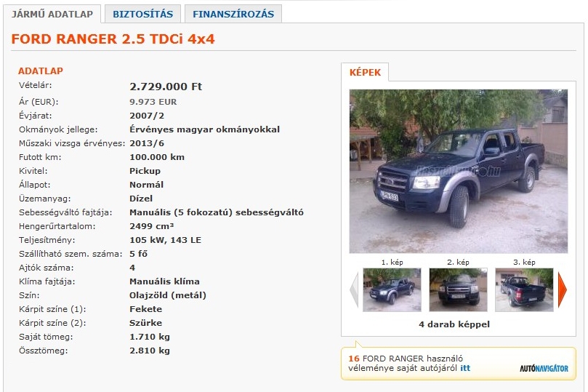Click the 16 reviews count number
Screen dimensions: 588x392
[x=354, y=359]
